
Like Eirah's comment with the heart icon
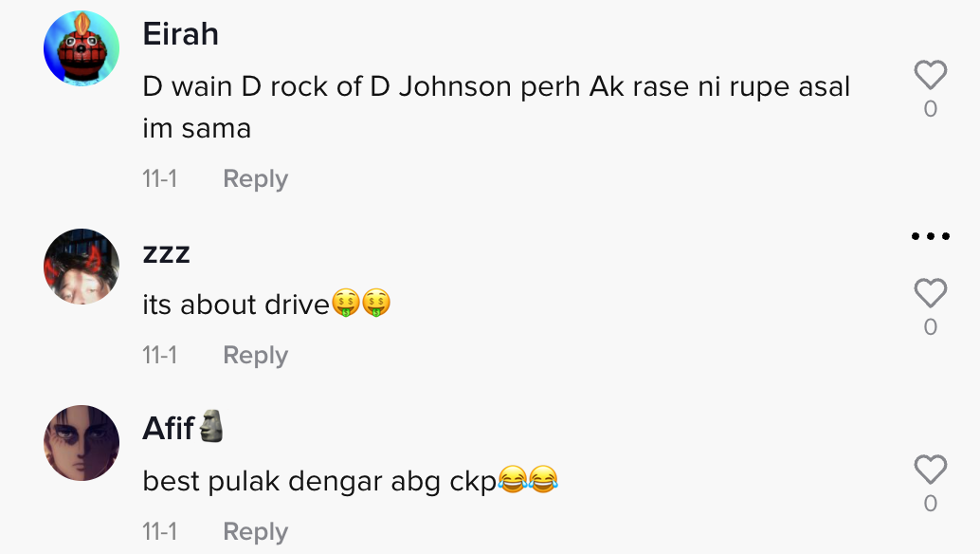pos(930,74)
